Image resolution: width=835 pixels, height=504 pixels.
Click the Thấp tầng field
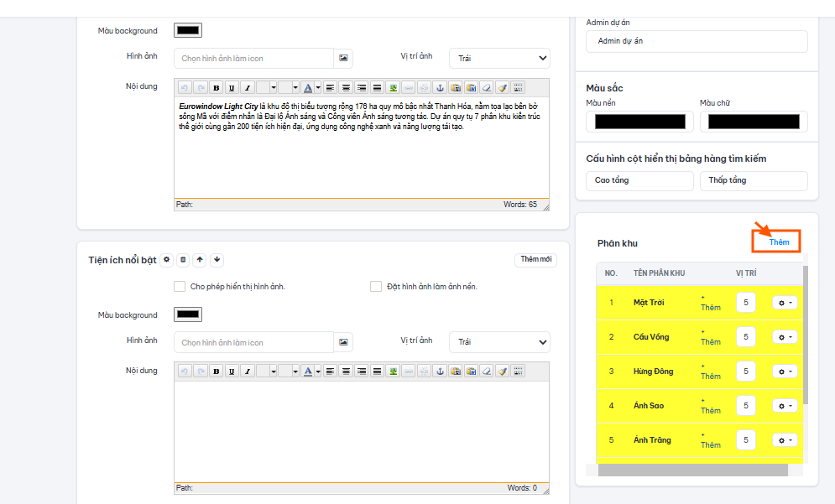(x=754, y=180)
